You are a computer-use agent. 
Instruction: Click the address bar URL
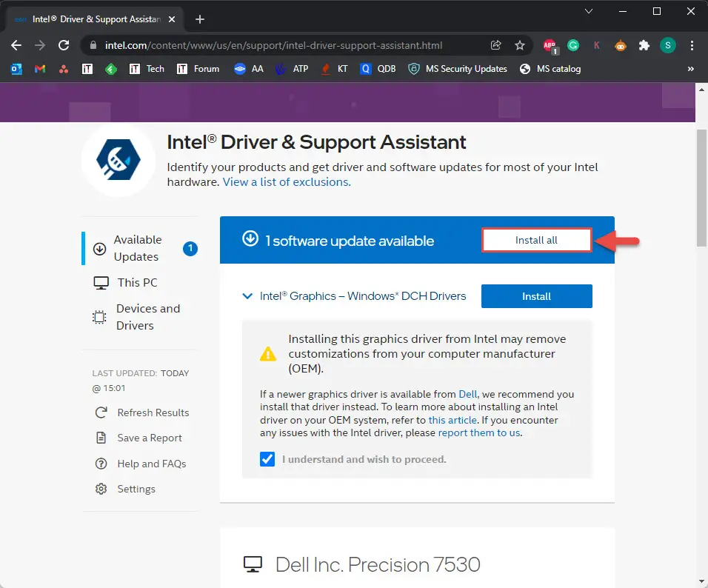pyautogui.click(x=273, y=45)
